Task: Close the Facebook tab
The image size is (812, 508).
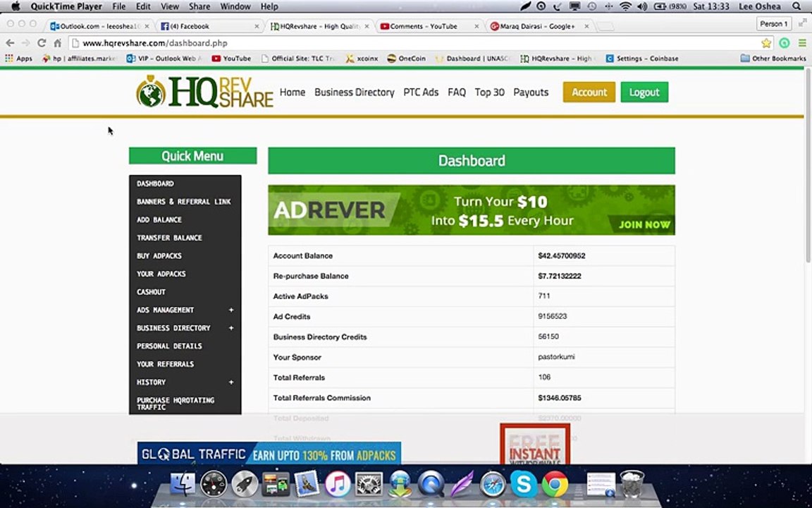Action: pos(257,26)
